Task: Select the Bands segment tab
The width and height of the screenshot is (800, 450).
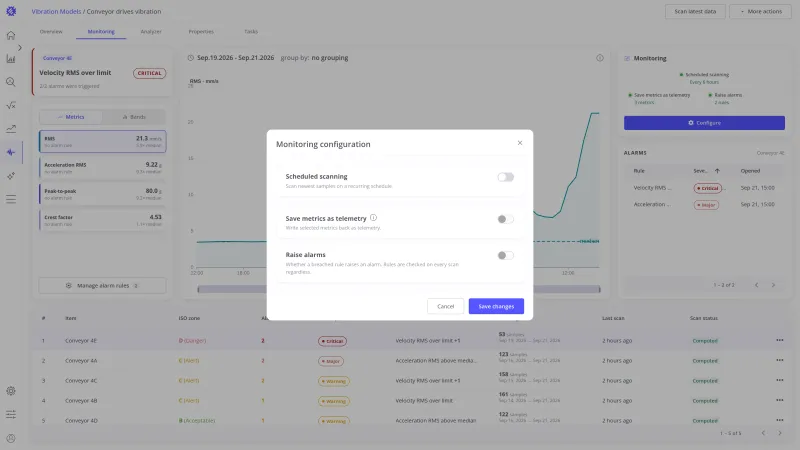Action: tap(134, 117)
